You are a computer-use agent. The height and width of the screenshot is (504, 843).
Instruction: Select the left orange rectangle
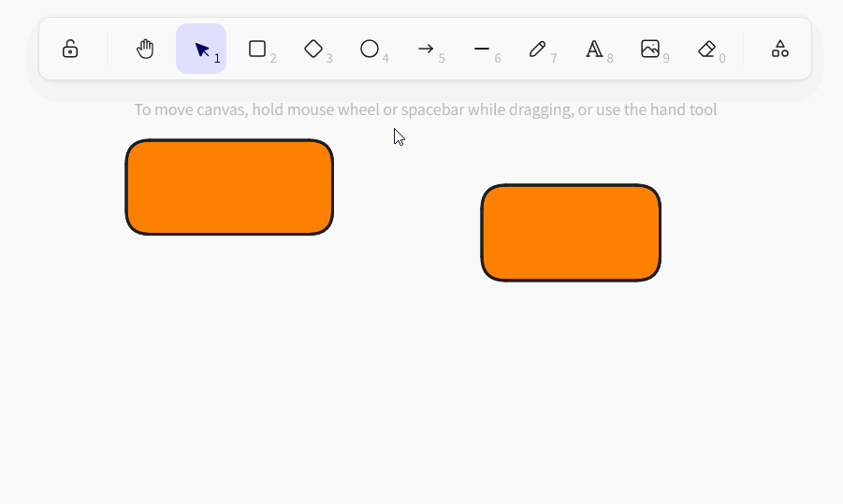coord(229,187)
